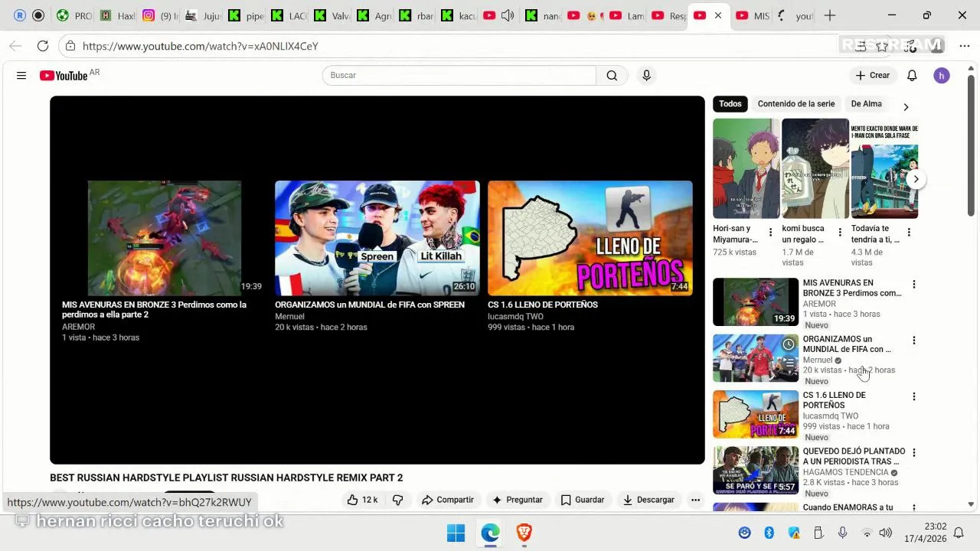Open sidebar title 'Cuando ENAMORAS a tu'
The image size is (980, 551).
click(x=848, y=507)
